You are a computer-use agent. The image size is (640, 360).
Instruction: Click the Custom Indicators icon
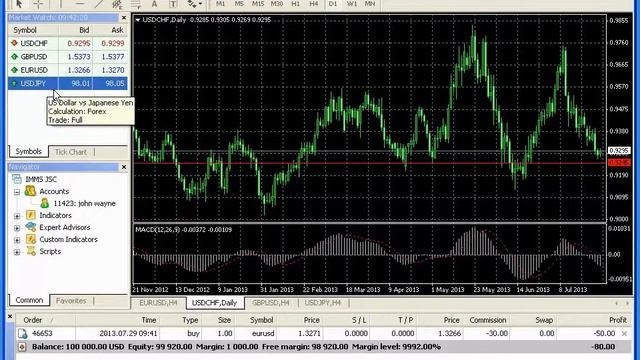coord(31,239)
